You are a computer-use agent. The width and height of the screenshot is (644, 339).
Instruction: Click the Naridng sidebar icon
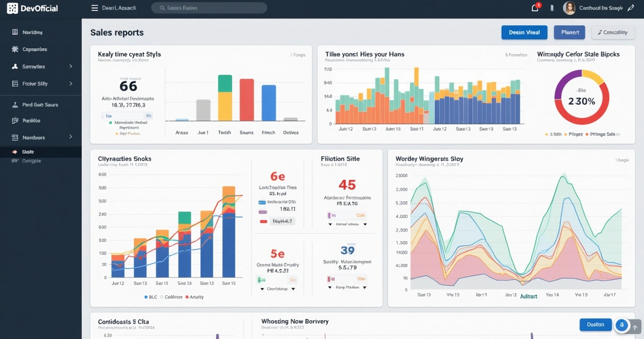[15, 32]
